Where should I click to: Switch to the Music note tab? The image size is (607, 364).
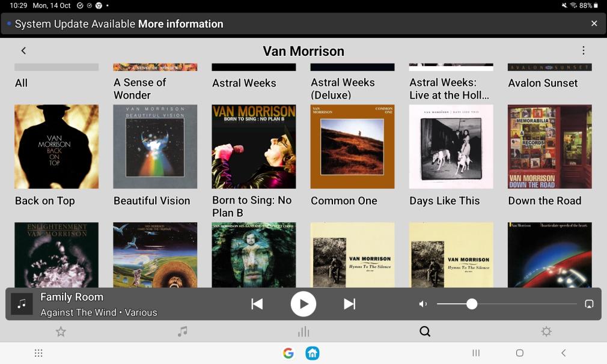182,332
